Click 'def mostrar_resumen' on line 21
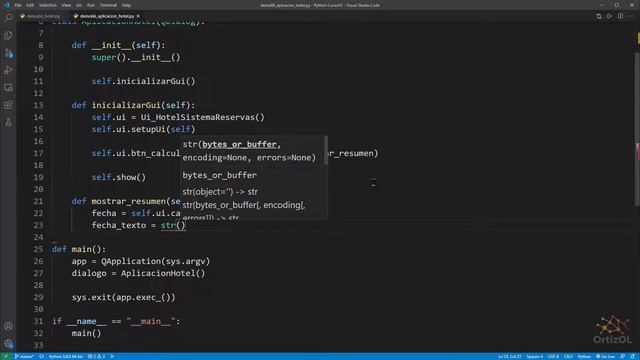The image size is (640, 360). 120,201
